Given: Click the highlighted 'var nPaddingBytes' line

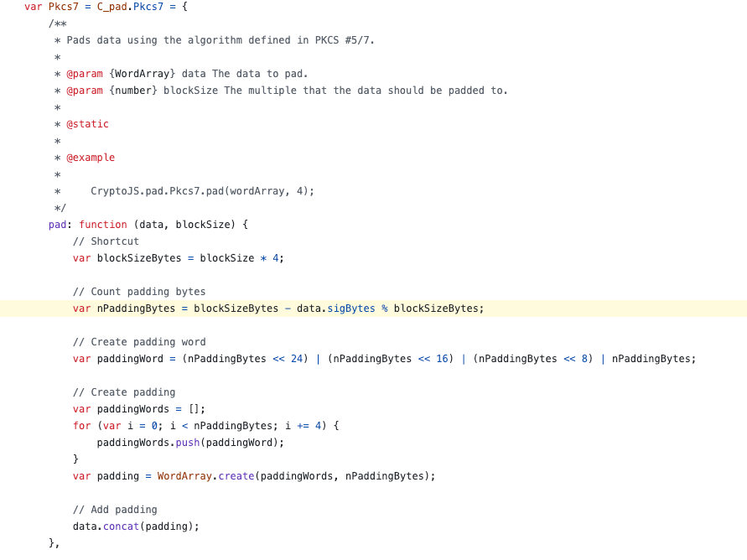Looking at the screenshot, I should 374,309.
